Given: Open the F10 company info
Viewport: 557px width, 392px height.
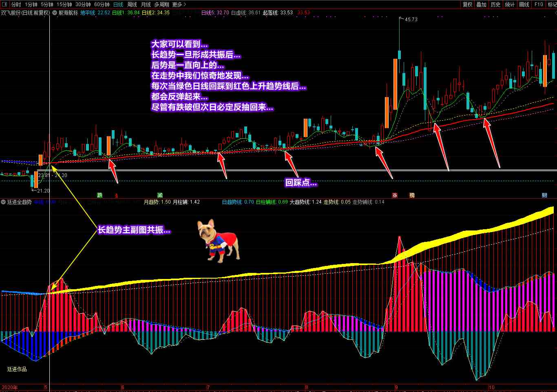Looking at the screenshot, I should [539, 4].
